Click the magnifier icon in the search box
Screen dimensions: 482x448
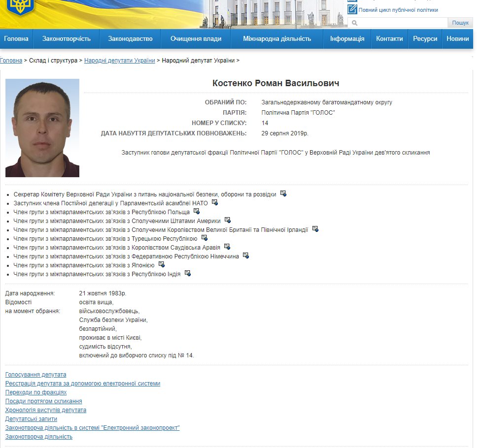coord(354,23)
